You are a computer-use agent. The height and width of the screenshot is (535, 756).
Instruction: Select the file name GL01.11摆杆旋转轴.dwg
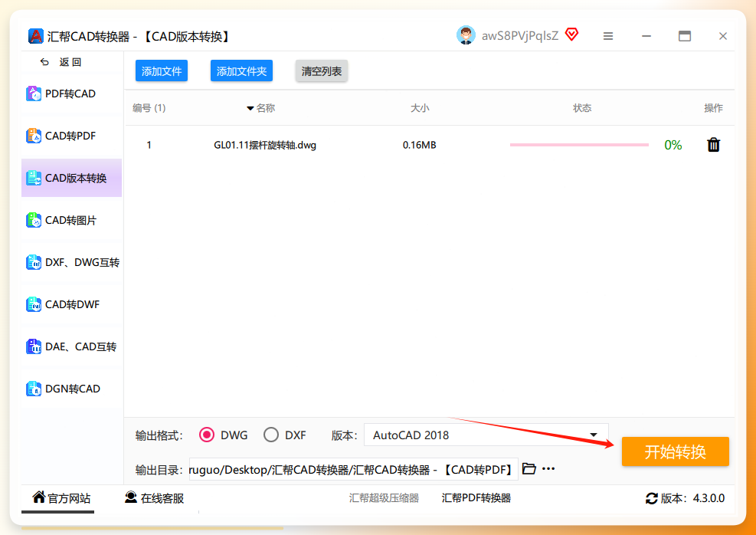pyautogui.click(x=265, y=145)
